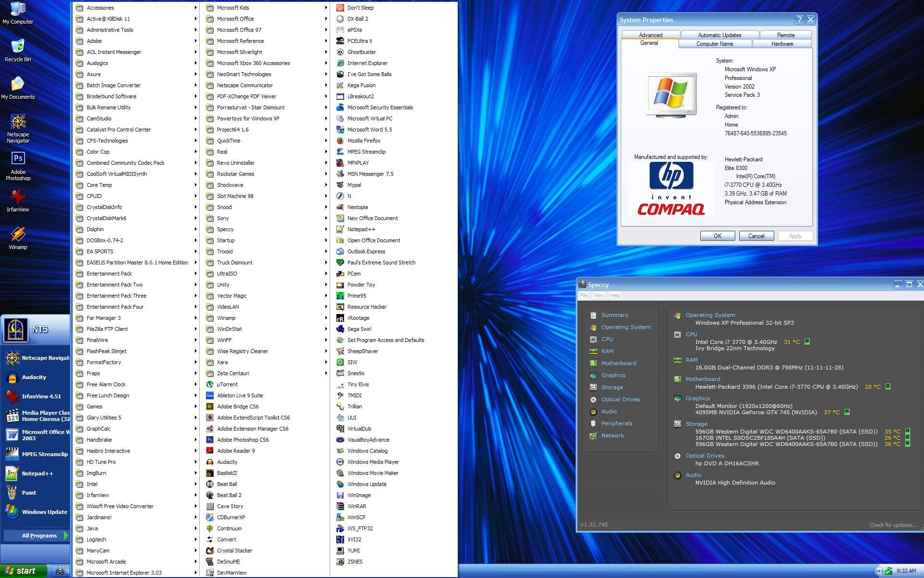
Task: Expand the Accessories submenu arrow
Action: point(195,8)
